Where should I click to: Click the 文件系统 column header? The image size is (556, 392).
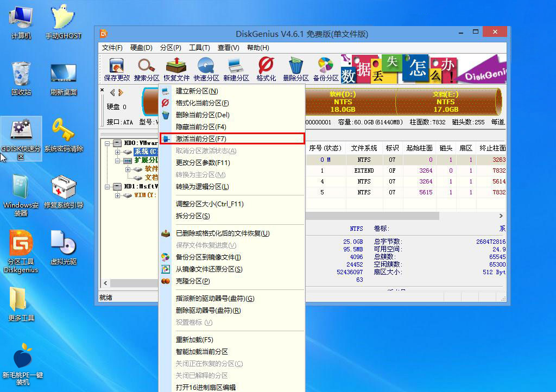point(364,148)
